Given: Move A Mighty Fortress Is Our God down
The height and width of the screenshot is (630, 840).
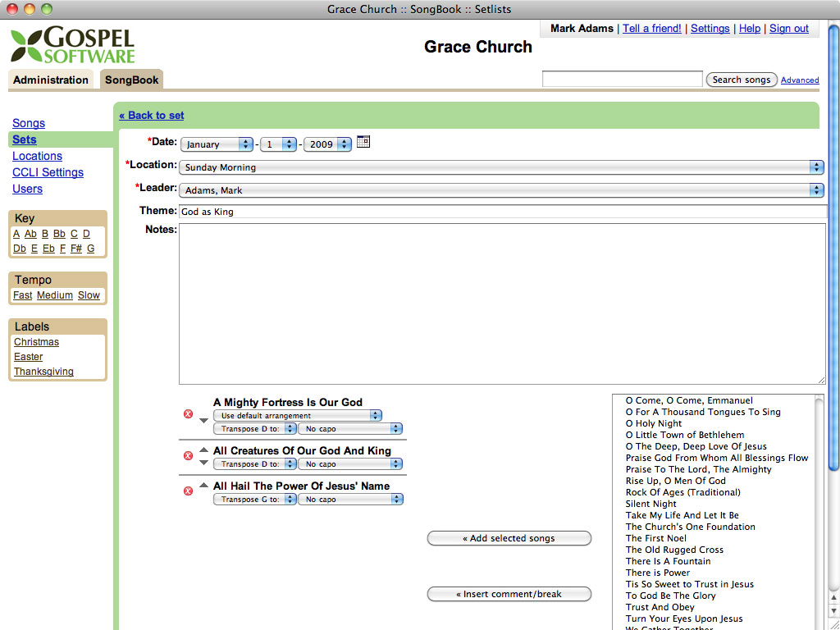Looking at the screenshot, I should [x=203, y=421].
